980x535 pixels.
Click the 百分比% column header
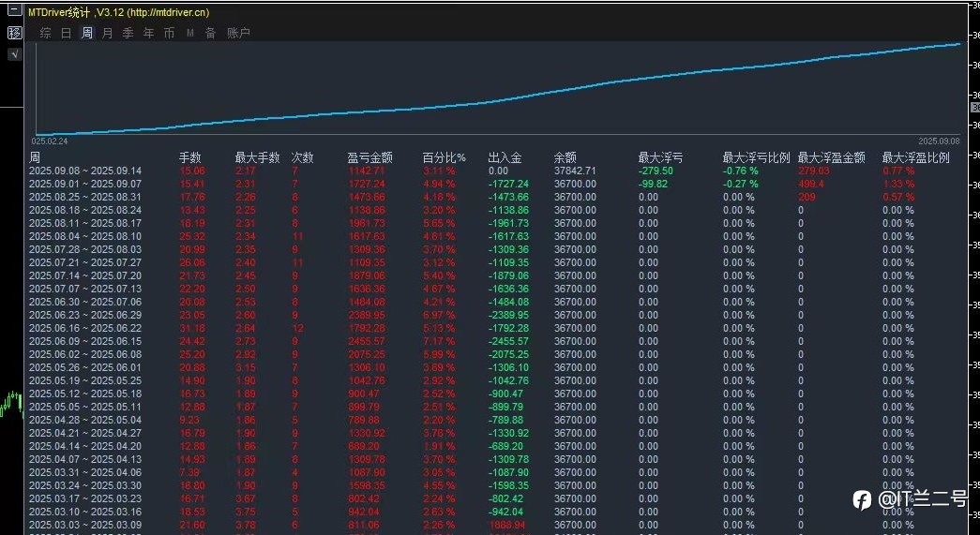tap(445, 158)
